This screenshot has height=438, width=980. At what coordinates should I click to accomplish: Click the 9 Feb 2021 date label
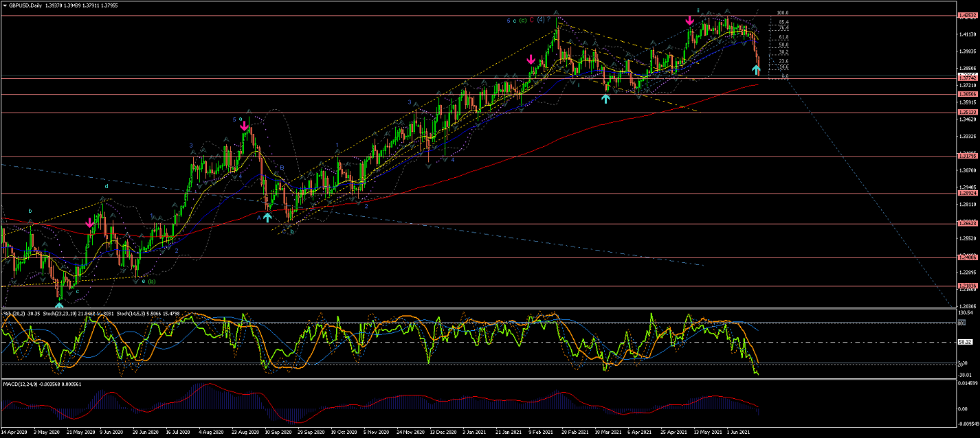pos(541,433)
